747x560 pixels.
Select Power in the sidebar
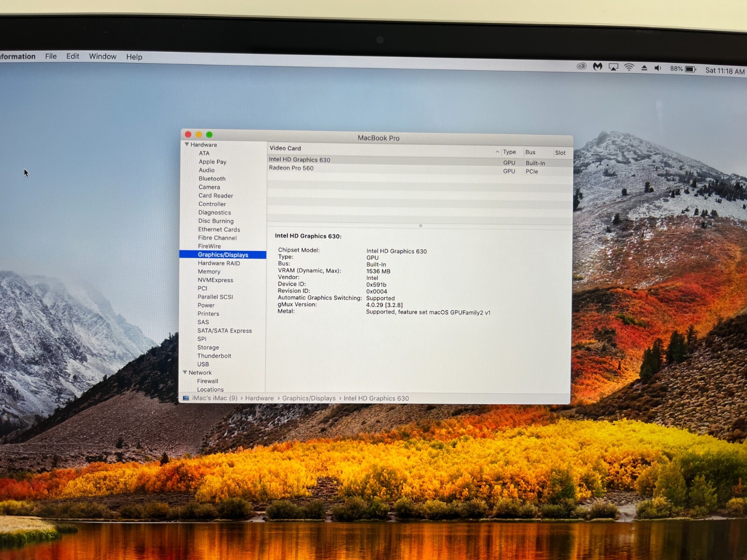206,305
